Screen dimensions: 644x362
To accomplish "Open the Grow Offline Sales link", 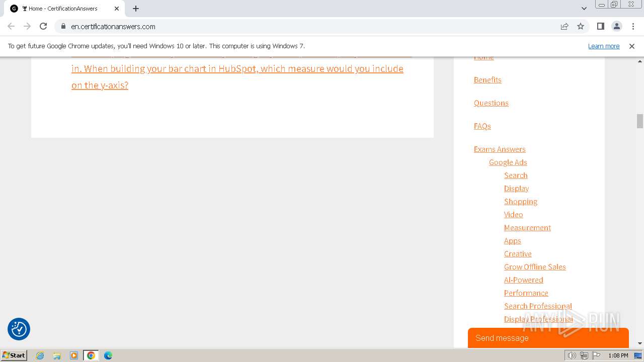I will pyautogui.click(x=535, y=266).
